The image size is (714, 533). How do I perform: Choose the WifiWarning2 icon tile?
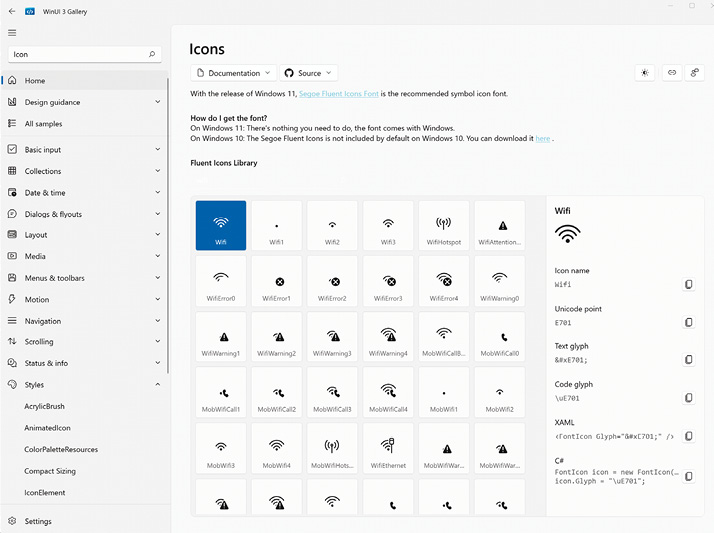point(276,337)
